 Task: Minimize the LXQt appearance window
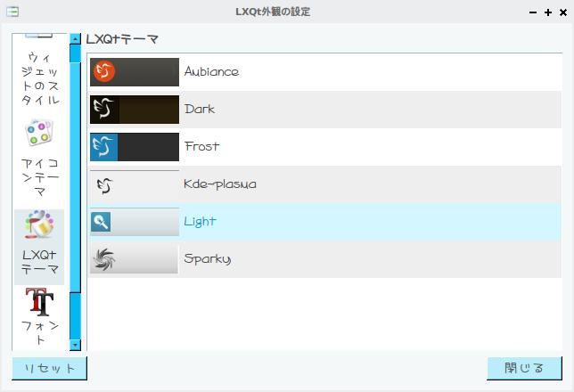click(x=533, y=12)
